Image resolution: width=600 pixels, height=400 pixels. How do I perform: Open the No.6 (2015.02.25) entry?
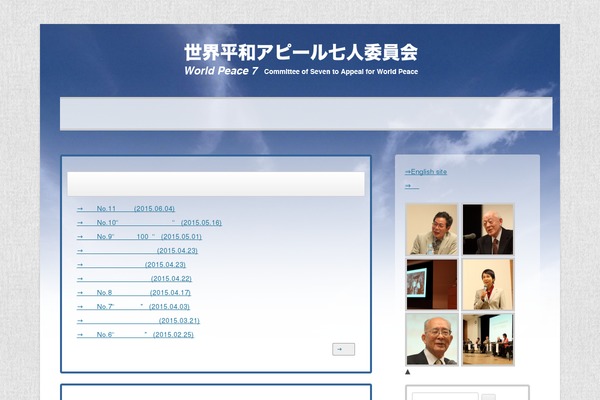click(x=135, y=335)
